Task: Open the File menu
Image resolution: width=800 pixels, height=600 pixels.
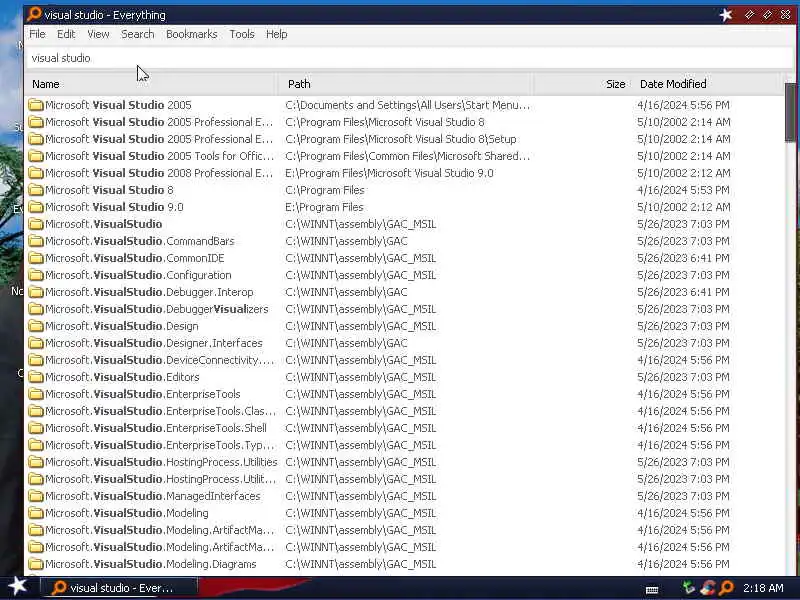Action: tap(37, 34)
